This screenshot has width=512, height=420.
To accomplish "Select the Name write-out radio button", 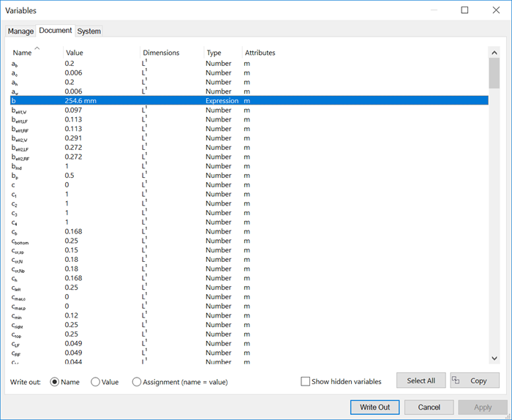I will [55, 382].
